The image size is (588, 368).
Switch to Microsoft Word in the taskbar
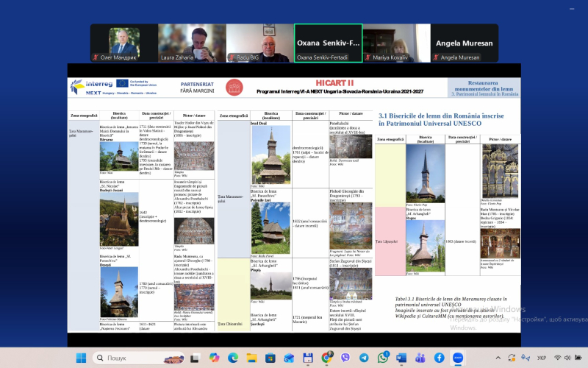point(401,358)
